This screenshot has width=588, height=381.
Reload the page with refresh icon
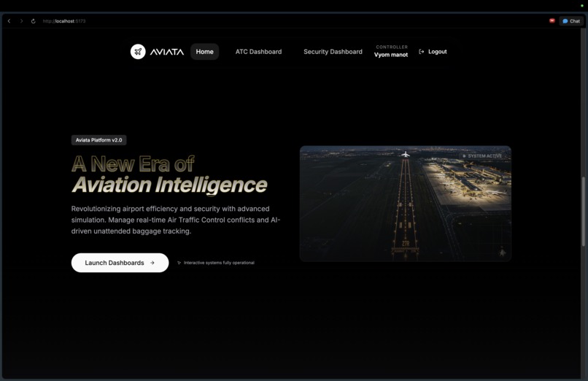34,21
